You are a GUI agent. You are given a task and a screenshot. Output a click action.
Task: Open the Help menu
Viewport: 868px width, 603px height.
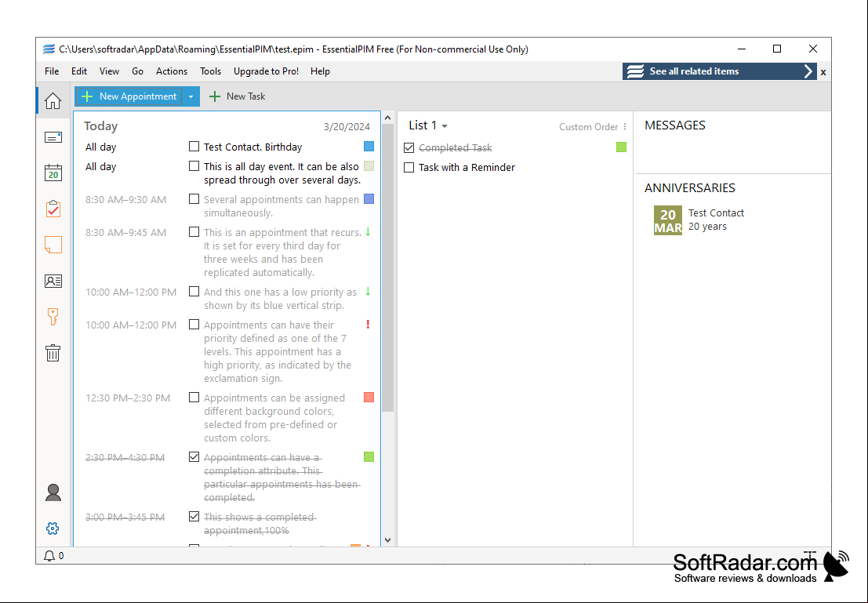pyautogui.click(x=320, y=71)
